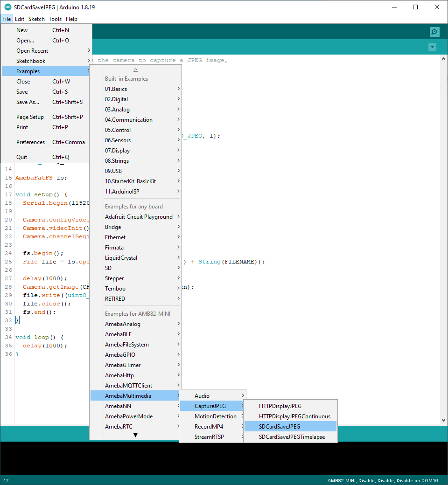
Task: Select the AmebaMultimedia menu entry
Action: pyautogui.click(x=135, y=395)
